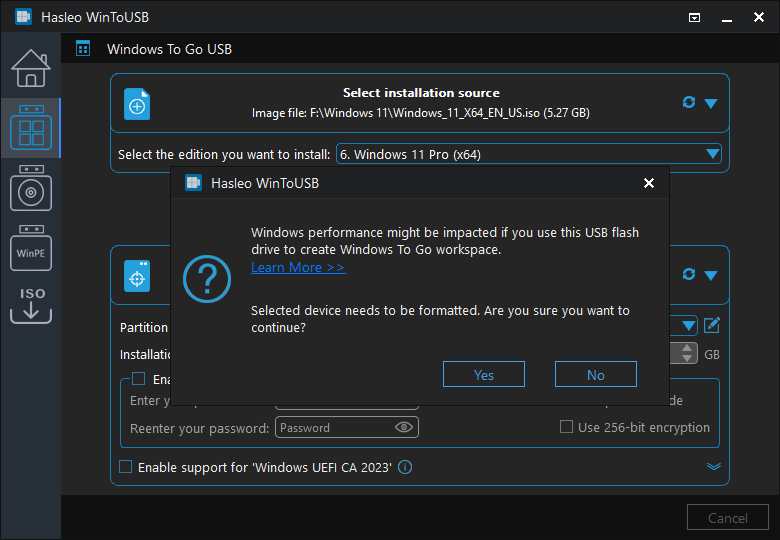Screen dimensions: 780x540
Task: Open Windows Installation USB sidebar icon
Action: click(31, 188)
